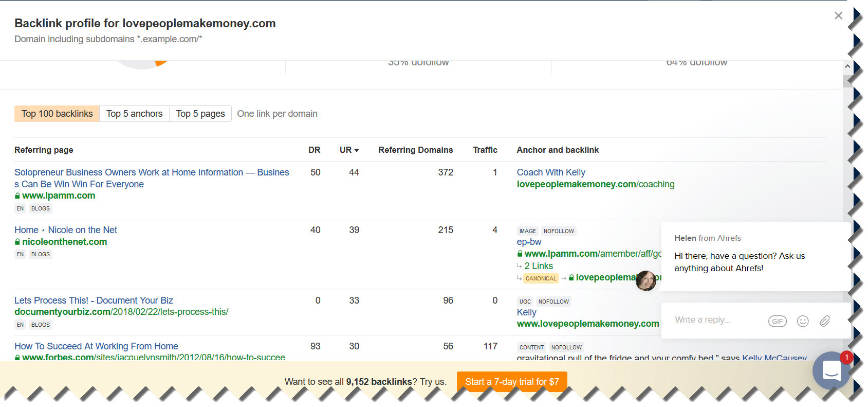This screenshot has height=407, width=868.
Task: Toggle One link per domain
Action: (277, 114)
